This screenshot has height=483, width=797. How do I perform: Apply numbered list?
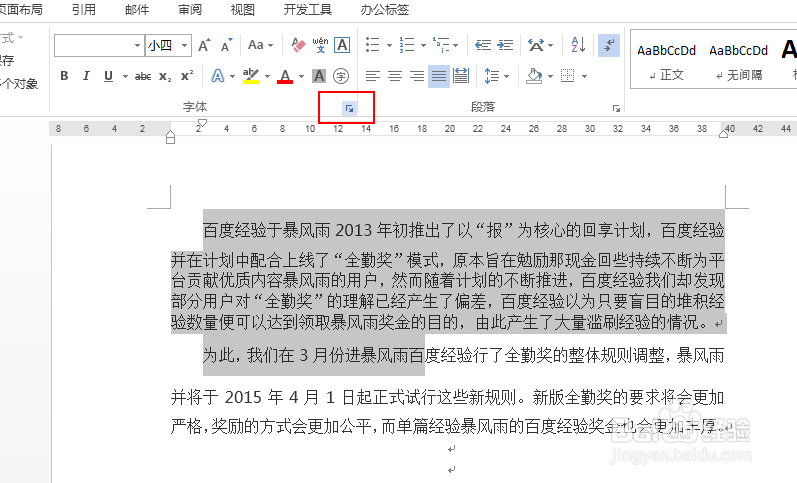407,45
